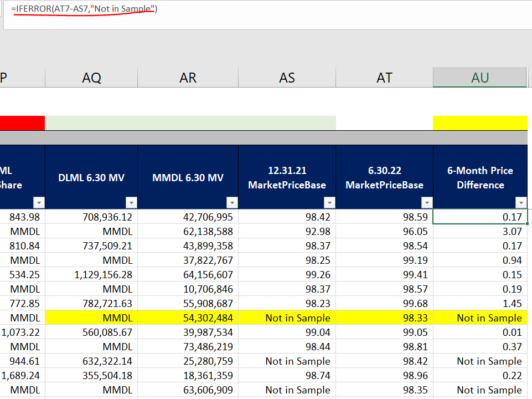Select column AS by its header letter
The height and width of the screenshot is (399, 532).
point(287,78)
